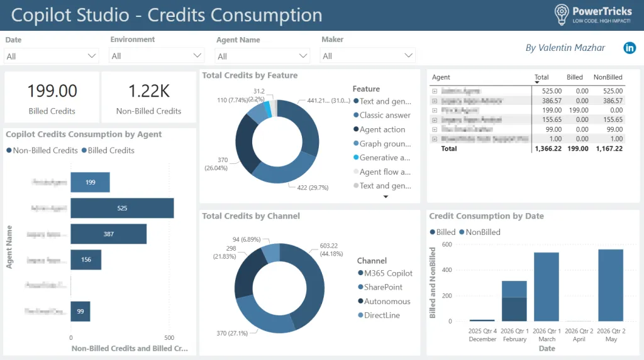Open the Maker filter dropdown
This screenshot has height=360, width=644.
pyautogui.click(x=367, y=56)
